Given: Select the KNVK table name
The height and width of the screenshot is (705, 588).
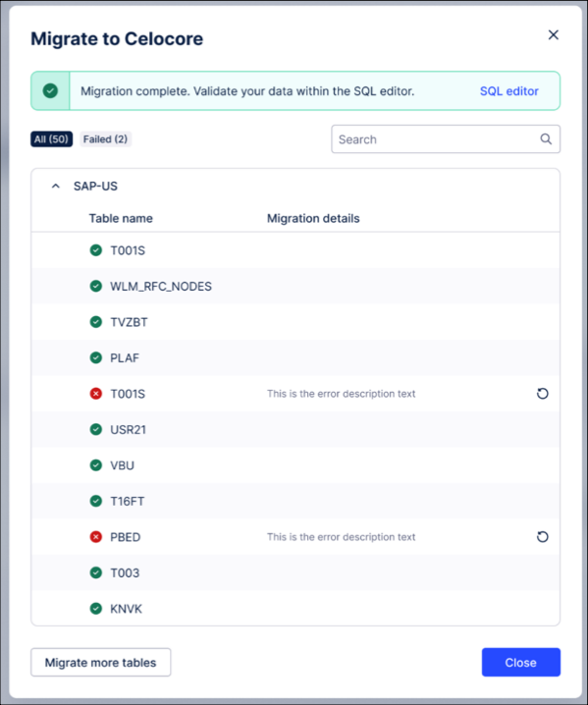Looking at the screenshot, I should tap(126, 609).
